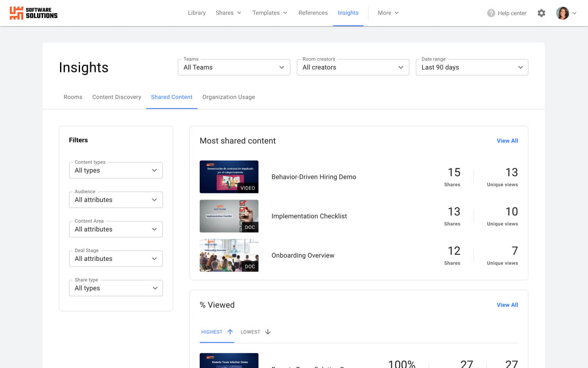This screenshot has width=588, height=368.
Task: Open the Deal Stage filter dropdown
Action: coord(116,258)
